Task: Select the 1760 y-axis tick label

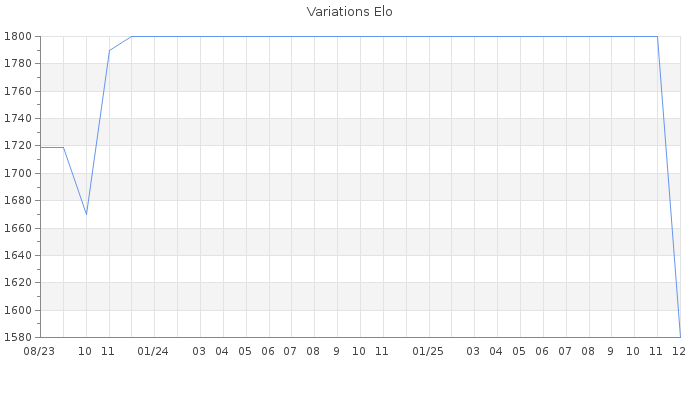Action: pyautogui.click(x=19, y=92)
